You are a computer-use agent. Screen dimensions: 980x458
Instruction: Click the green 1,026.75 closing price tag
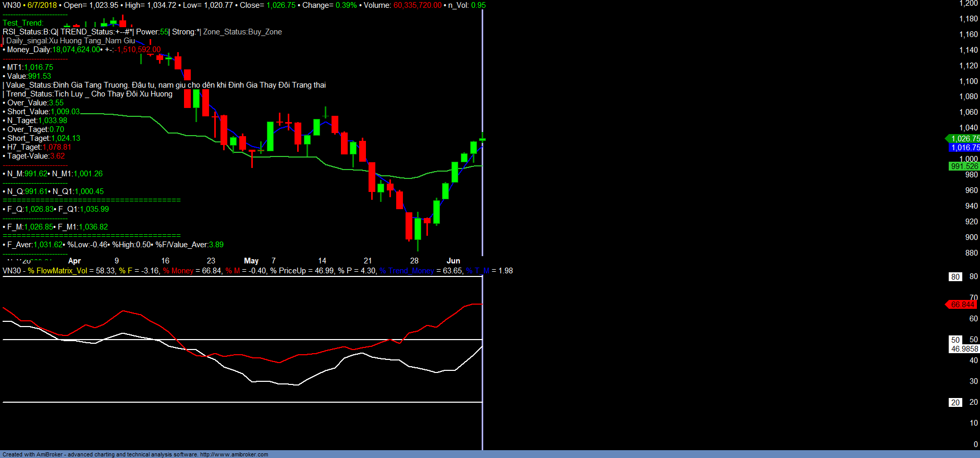point(964,139)
